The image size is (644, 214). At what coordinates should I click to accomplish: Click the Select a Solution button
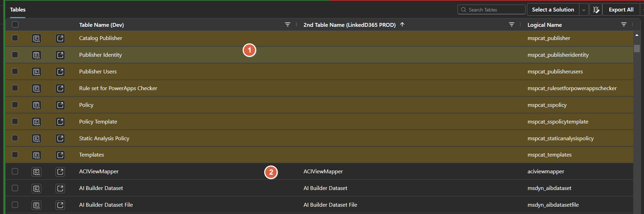coord(553,10)
